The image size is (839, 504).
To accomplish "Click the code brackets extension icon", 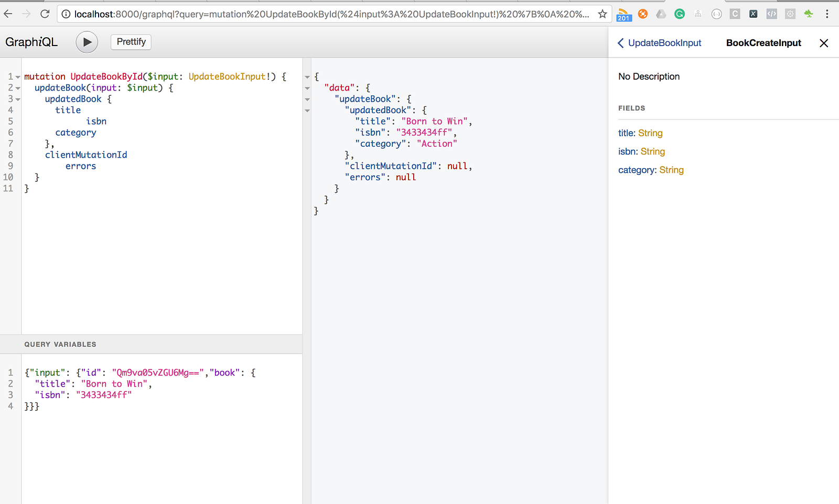I will 772,14.
